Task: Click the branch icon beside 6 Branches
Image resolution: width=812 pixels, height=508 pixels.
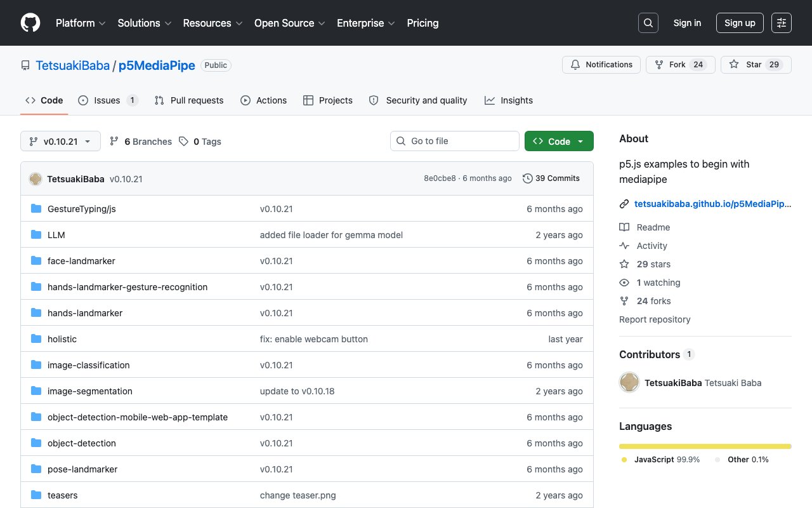Action: pos(114,142)
